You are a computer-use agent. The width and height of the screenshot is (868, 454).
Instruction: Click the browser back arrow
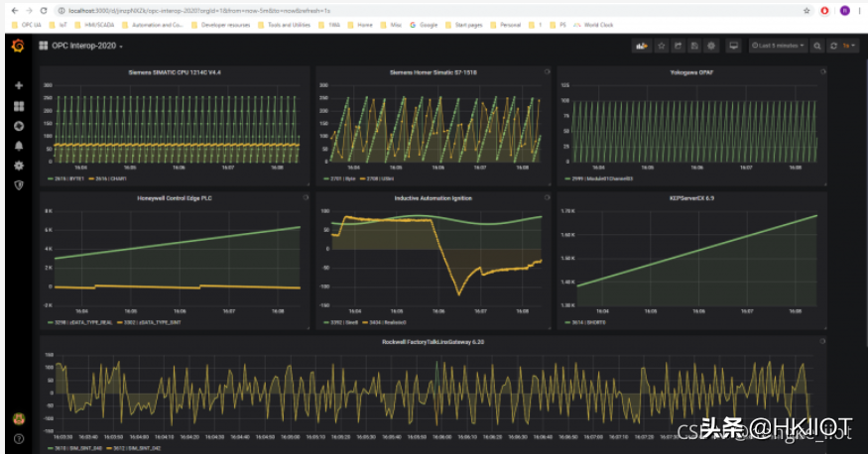click(x=15, y=11)
